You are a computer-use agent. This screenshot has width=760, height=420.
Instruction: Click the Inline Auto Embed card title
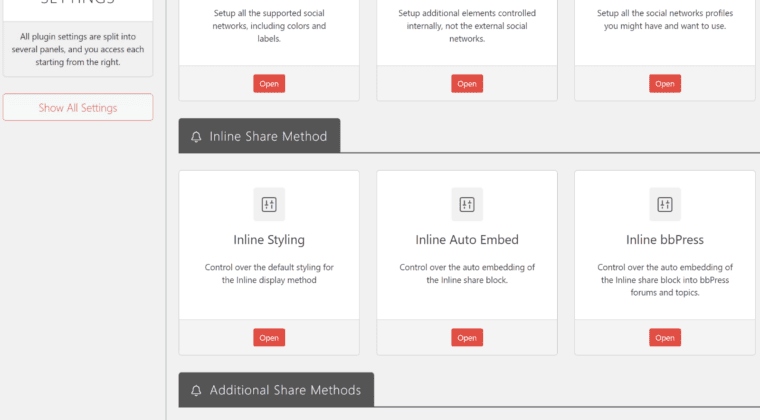click(467, 240)
